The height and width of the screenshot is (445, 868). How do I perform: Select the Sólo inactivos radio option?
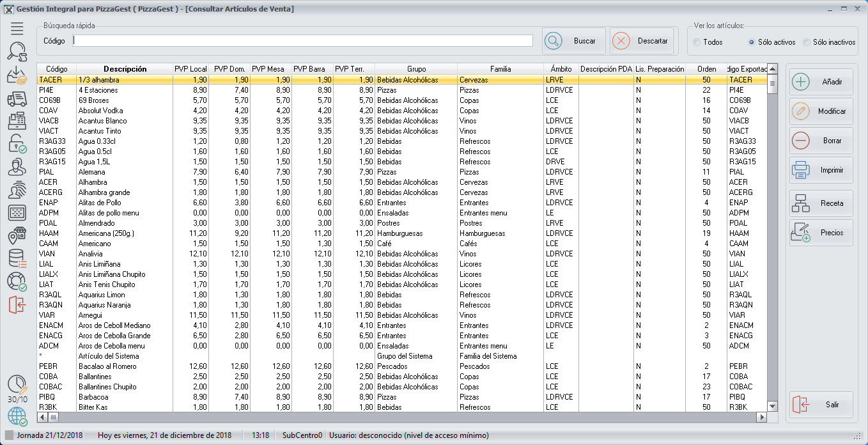tap(807, 42)
